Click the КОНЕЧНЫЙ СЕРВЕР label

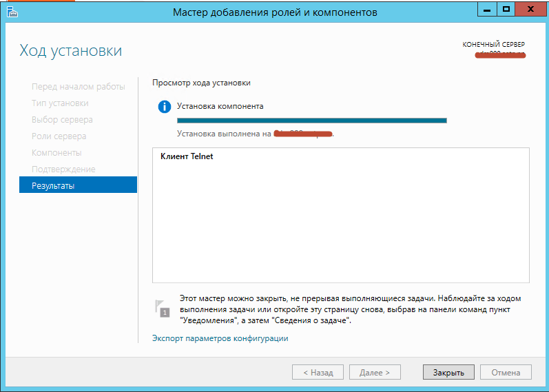click(x=494, y=45)
